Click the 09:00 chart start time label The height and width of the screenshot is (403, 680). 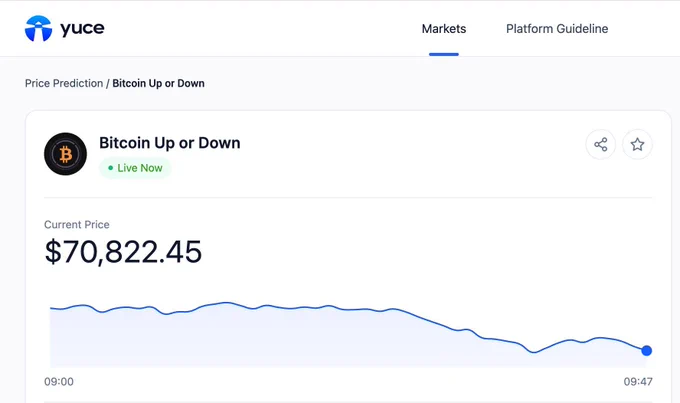click(59, 382)
